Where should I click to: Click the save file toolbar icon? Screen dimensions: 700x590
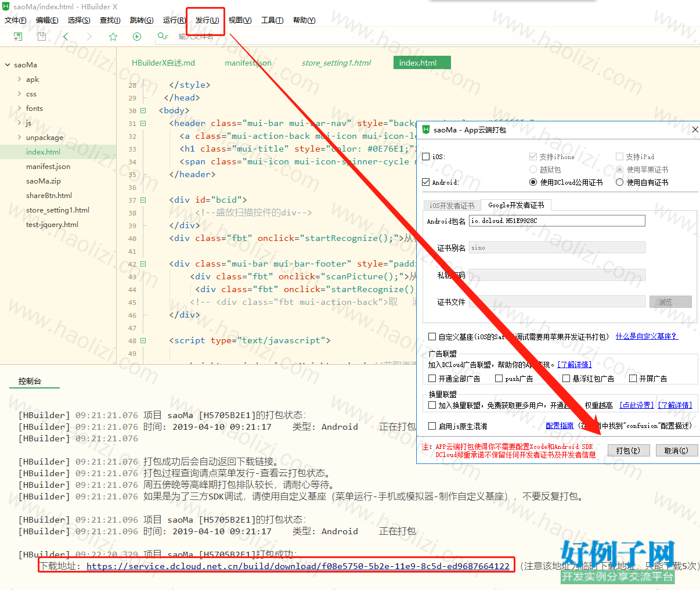click(41, 37)
